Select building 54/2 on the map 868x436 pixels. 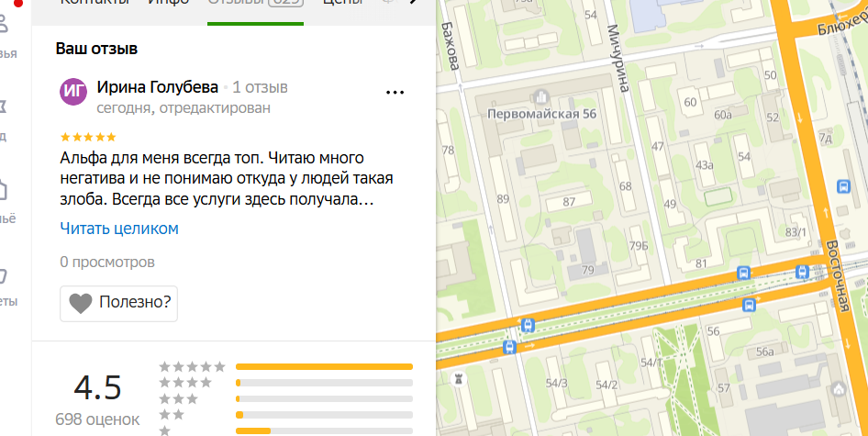pos(606,385)
